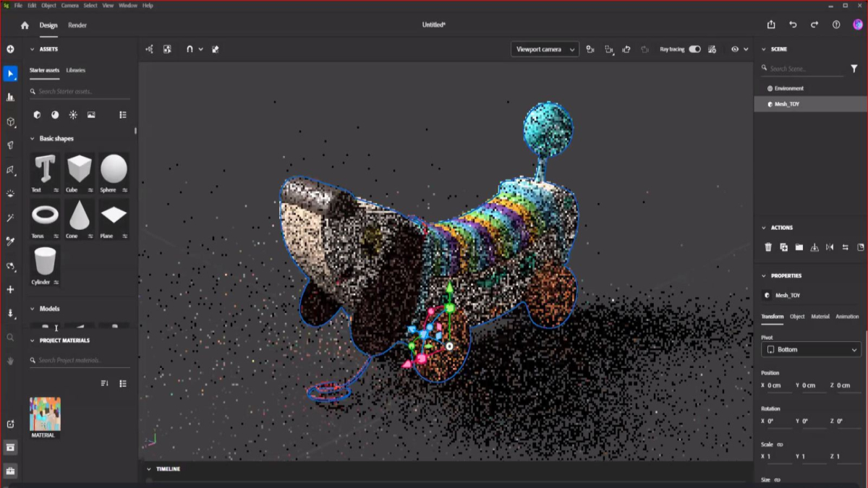
Task: Click the MATERIAL thumbnail in Project materials
Action: pyautogui.click(x=45, y=414)
